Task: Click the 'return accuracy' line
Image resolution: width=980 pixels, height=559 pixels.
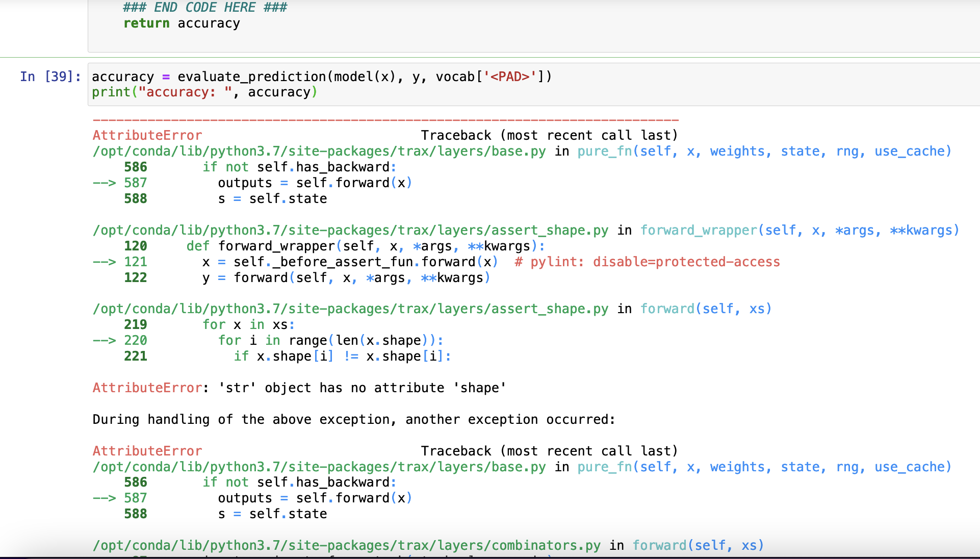Action: tap(182, 23)
